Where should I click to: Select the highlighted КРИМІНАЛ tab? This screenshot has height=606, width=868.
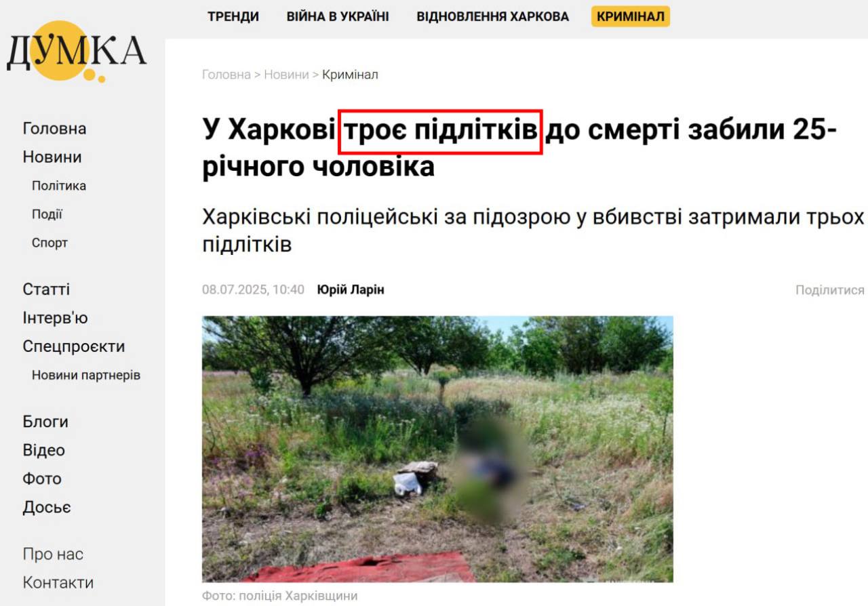click(631, 17)
